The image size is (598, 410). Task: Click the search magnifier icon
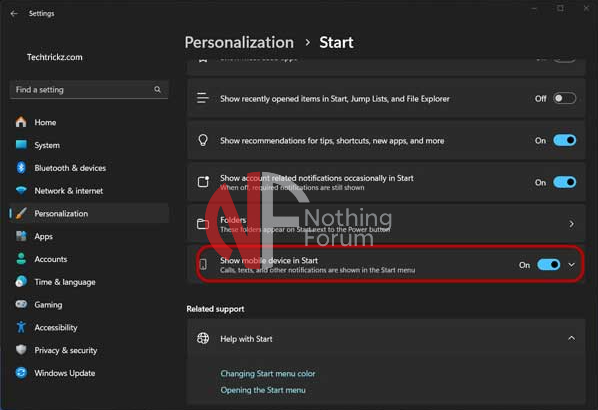pos(158,89)
